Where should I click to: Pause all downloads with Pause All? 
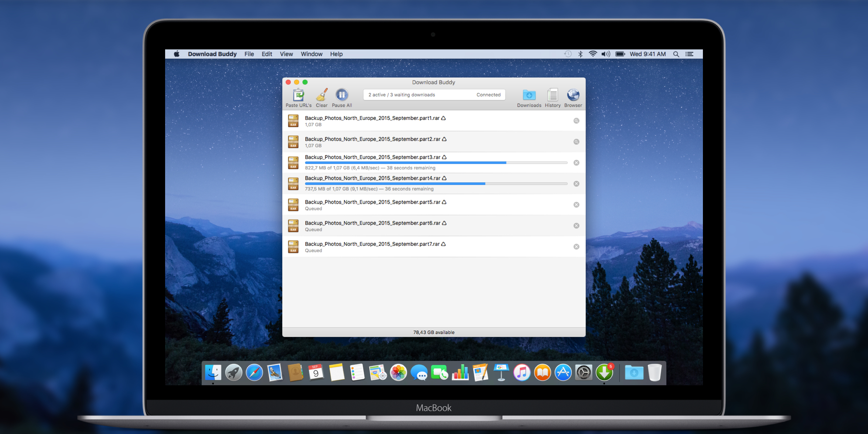coord(342,95)
